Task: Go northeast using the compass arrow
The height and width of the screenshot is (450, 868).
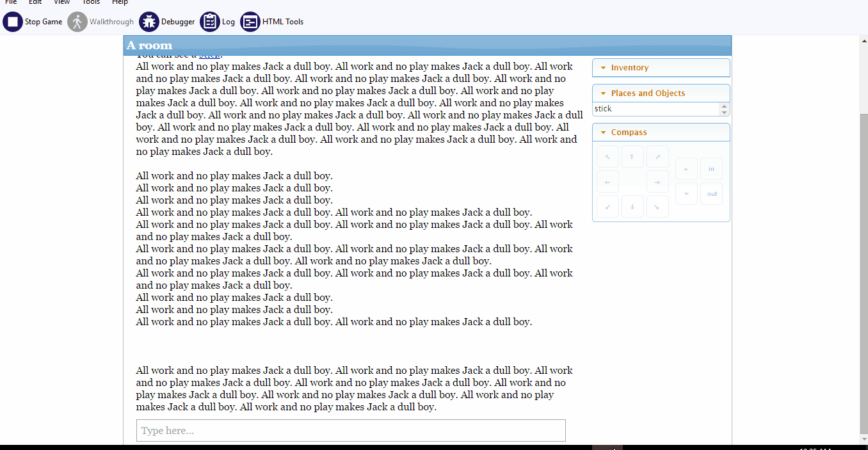Action: (657, 157)
